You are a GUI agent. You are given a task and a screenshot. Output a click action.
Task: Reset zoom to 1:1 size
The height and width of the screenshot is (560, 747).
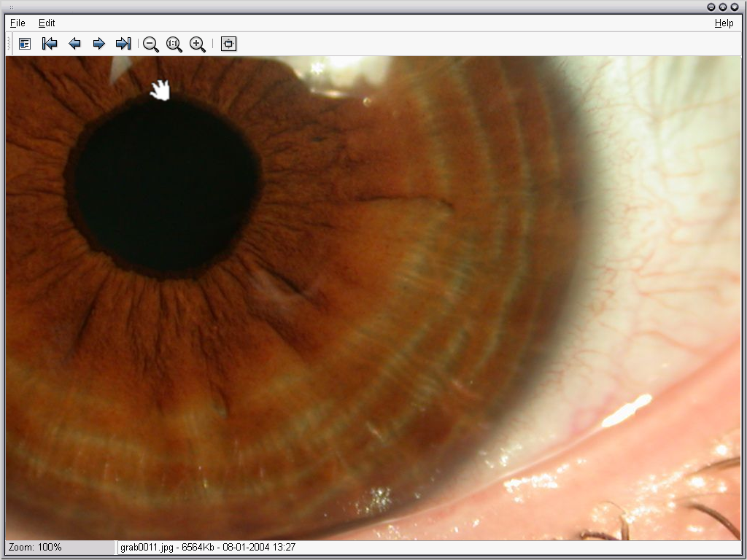point(174,44)
